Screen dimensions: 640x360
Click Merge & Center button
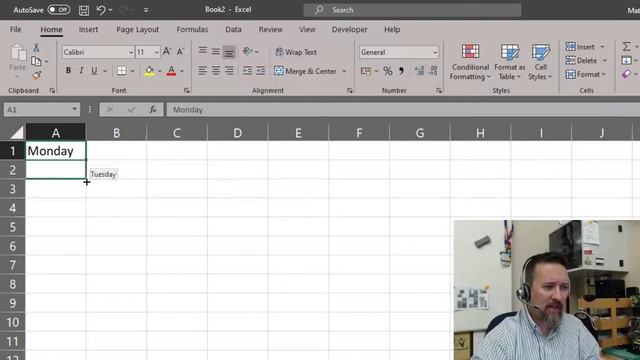tap(305, 71)
